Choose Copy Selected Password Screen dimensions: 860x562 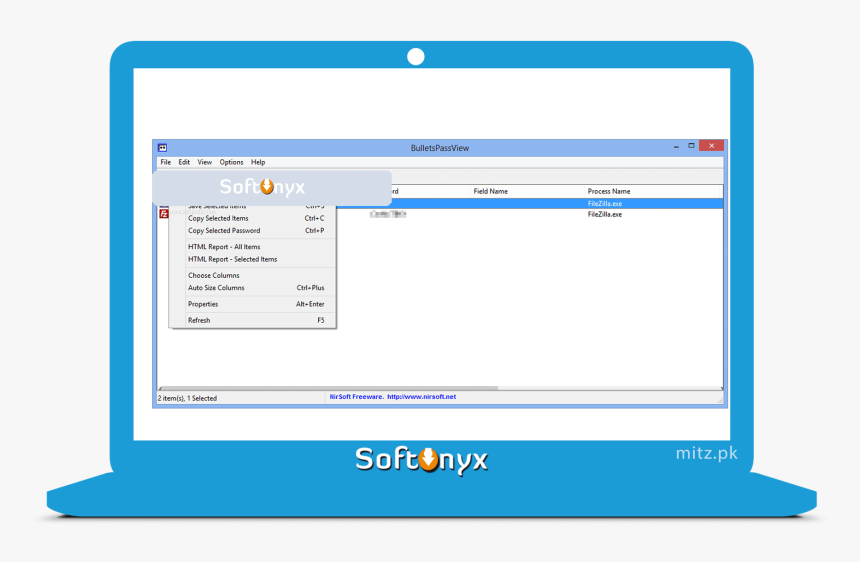pyautogui.click(x=253, y=231)
